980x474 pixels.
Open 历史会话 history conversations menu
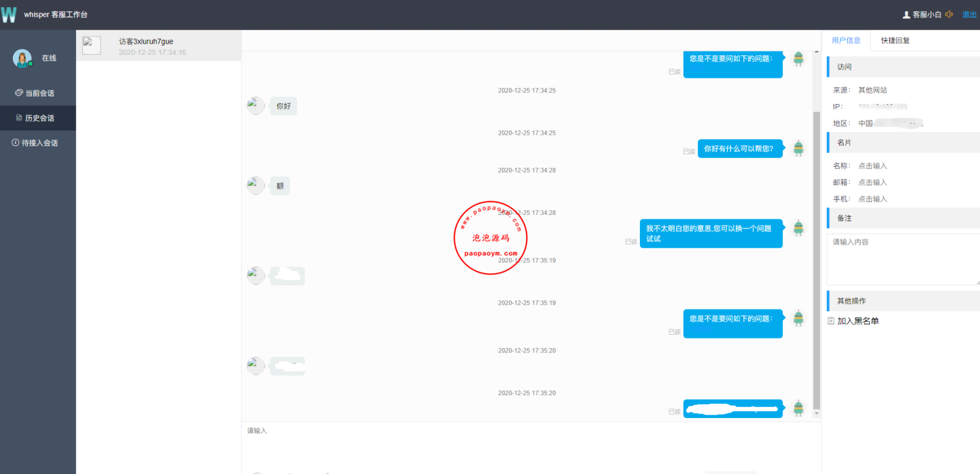(x=35, y=118)
